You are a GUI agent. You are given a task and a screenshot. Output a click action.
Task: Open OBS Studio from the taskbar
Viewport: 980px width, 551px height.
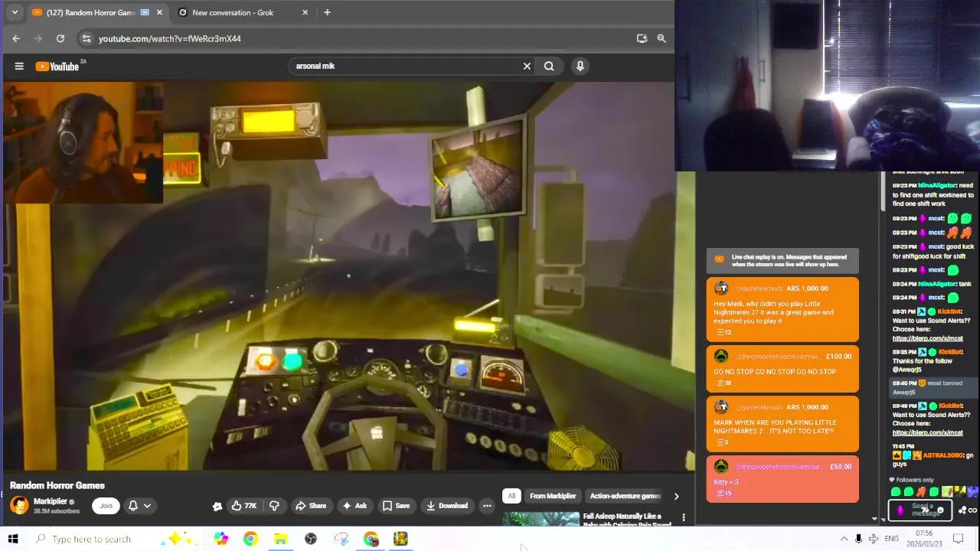coord(311,539)
